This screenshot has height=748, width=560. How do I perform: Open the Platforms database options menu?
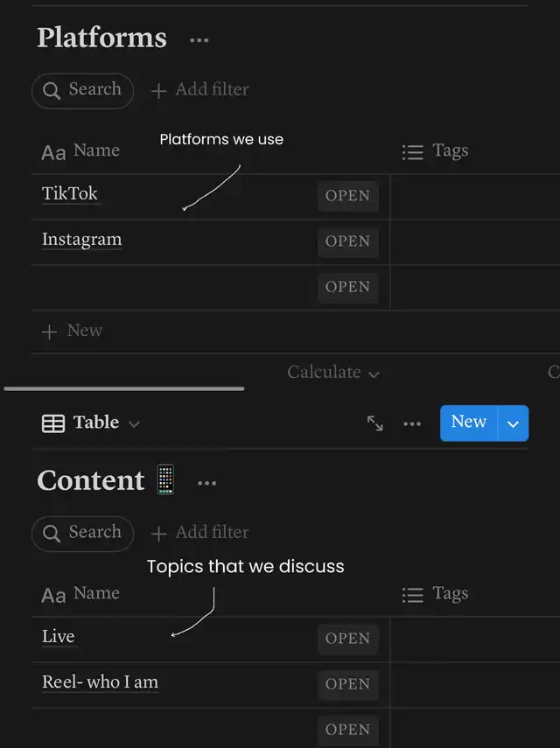click(x=199, y=40)
